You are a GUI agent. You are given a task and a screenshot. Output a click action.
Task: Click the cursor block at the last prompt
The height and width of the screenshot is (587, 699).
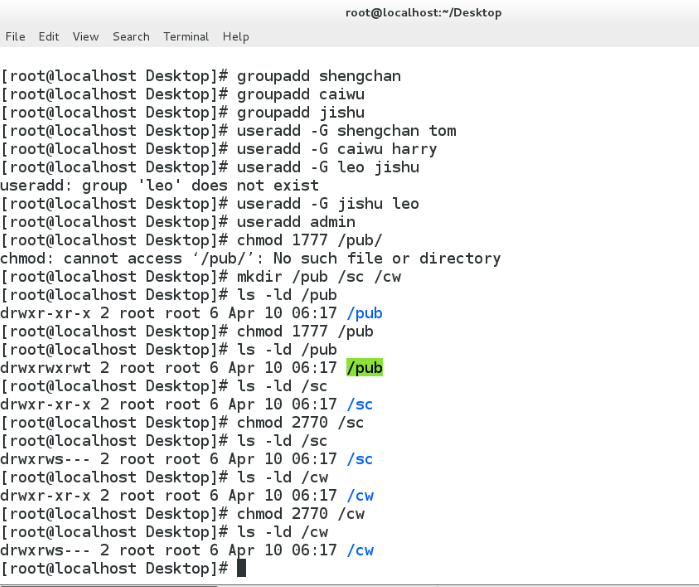tap(241, 569)
